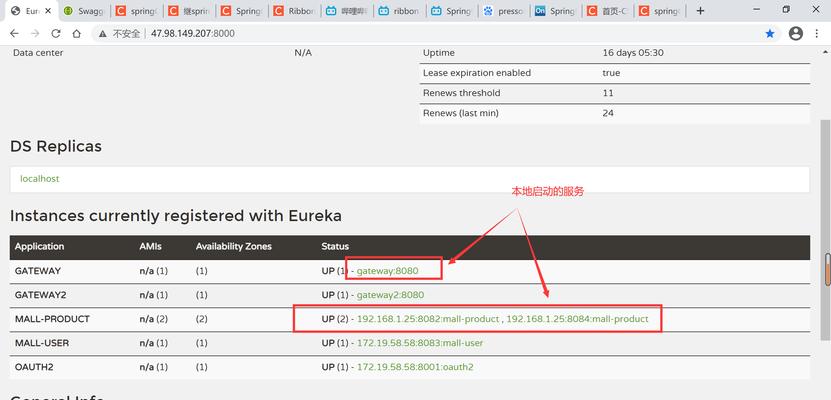
Task: Click the n/a (2) AMIs cell for MALL-PRODUCT
Action: coord(154,319)
